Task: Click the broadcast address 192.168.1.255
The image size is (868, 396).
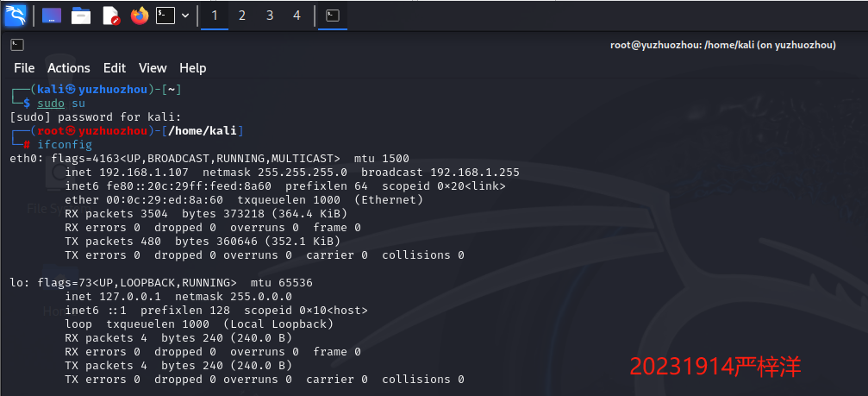Action: tap(475, 173)
